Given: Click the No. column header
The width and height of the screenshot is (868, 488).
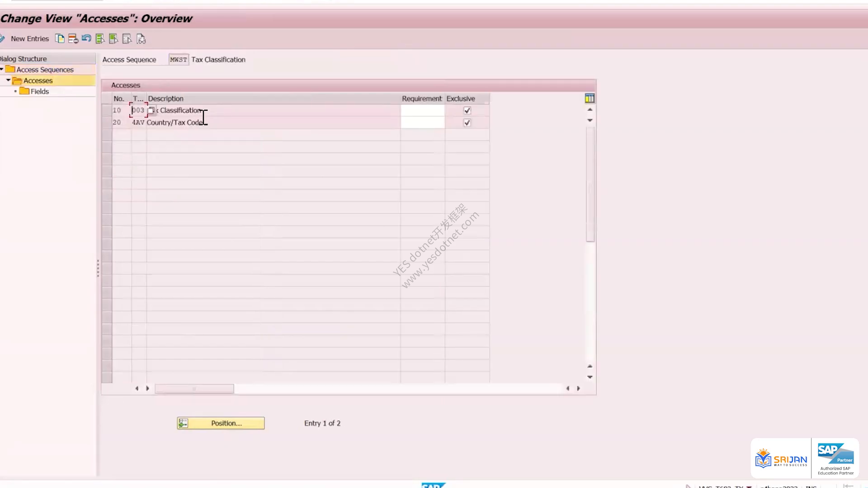Looking at the screenshot, I should tap(122, 99).
